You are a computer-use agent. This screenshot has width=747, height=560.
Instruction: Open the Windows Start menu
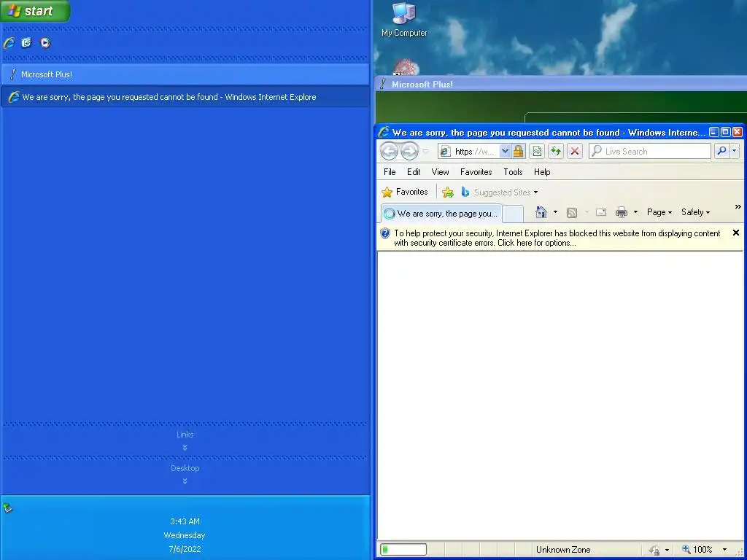click(35, 11)
